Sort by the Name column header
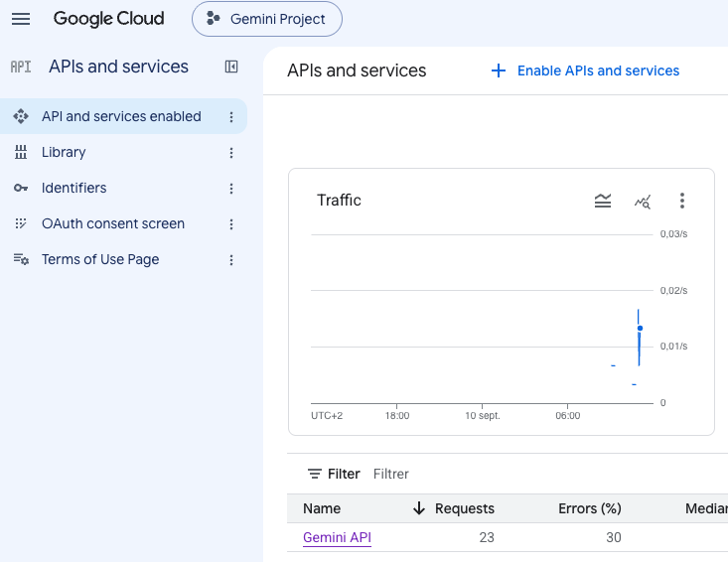 [x=322, y=508]
